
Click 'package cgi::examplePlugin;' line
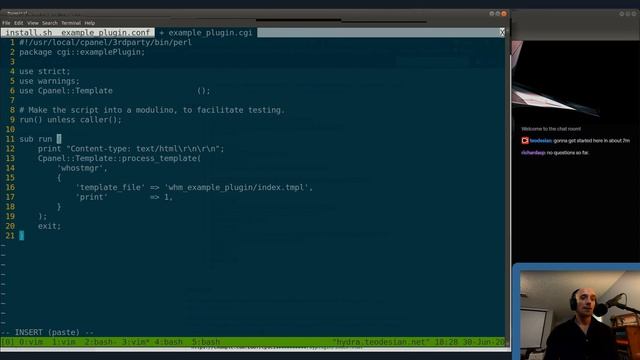click(82, 52)
